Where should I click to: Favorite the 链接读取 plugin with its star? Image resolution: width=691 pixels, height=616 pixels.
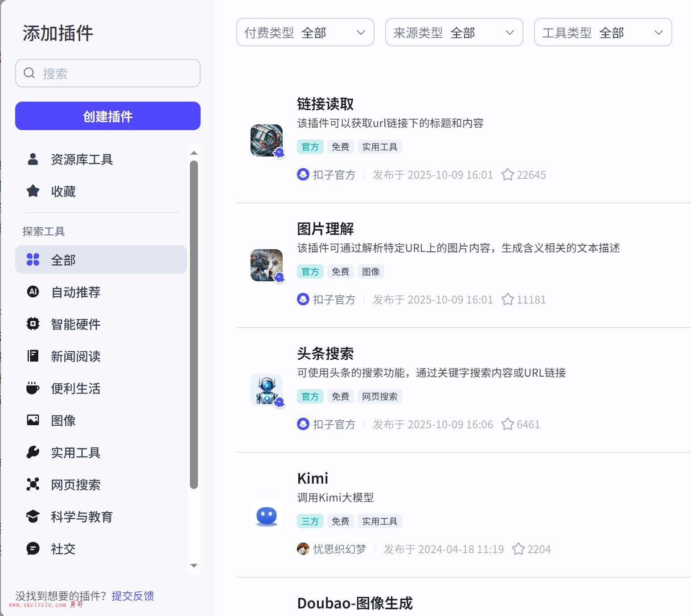[x=507, y=174]
